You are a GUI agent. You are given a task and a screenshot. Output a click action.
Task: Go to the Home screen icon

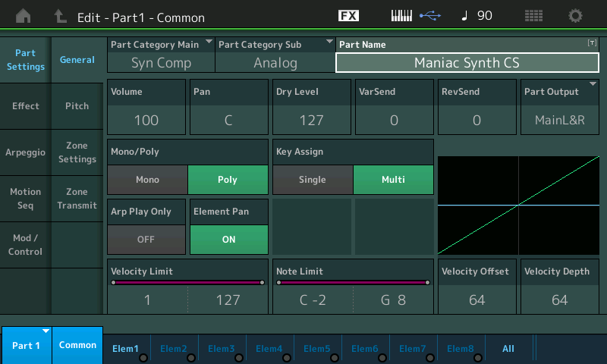click(24, 16)
